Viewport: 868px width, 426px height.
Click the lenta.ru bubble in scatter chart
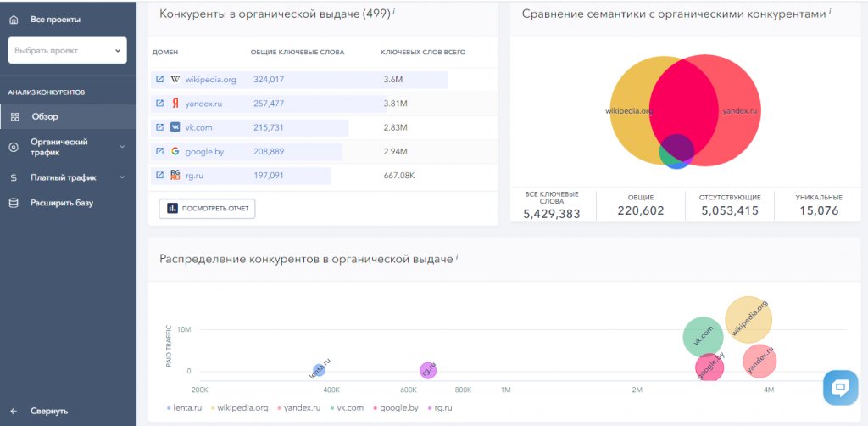click(319, 371)
